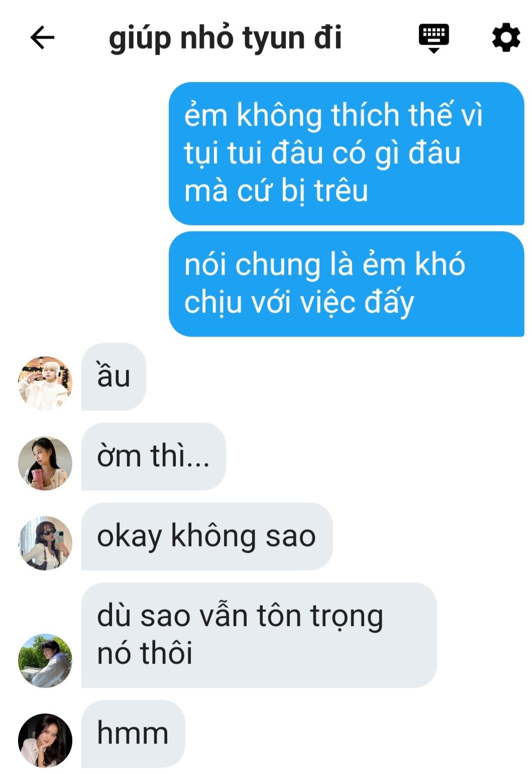The height and width of the screenshot is (774, 532).
Task: Hide keyboard via the keyboard icon
Action: click(x=434, y=38)
